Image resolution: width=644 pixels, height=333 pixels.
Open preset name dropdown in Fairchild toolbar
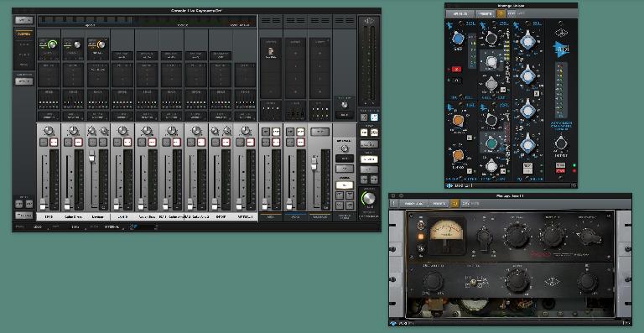tap(413, 203)
